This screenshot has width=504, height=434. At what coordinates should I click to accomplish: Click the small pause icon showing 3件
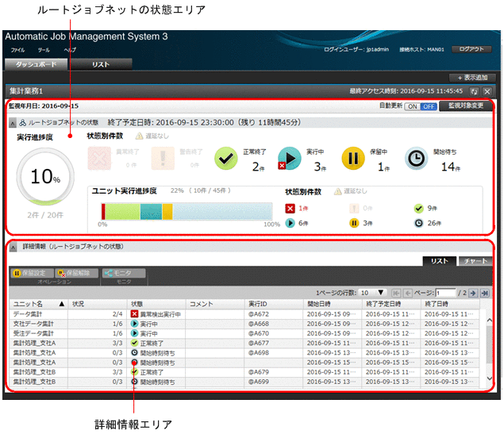354,223
